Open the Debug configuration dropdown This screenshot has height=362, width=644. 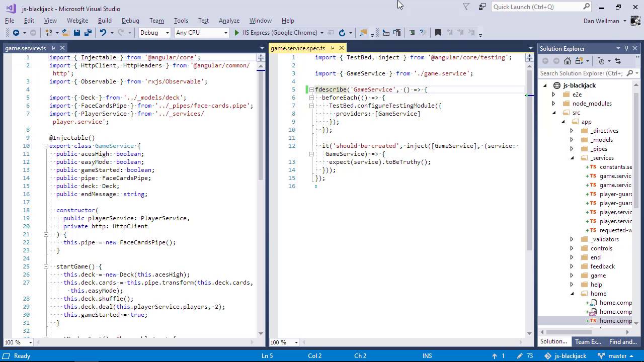pyautogui.click(x=154, y=33)
